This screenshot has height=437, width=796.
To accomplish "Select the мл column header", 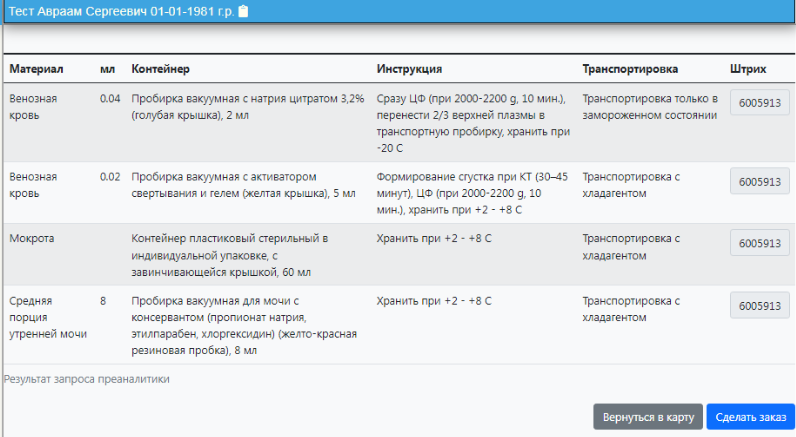I will click(107, 69).
